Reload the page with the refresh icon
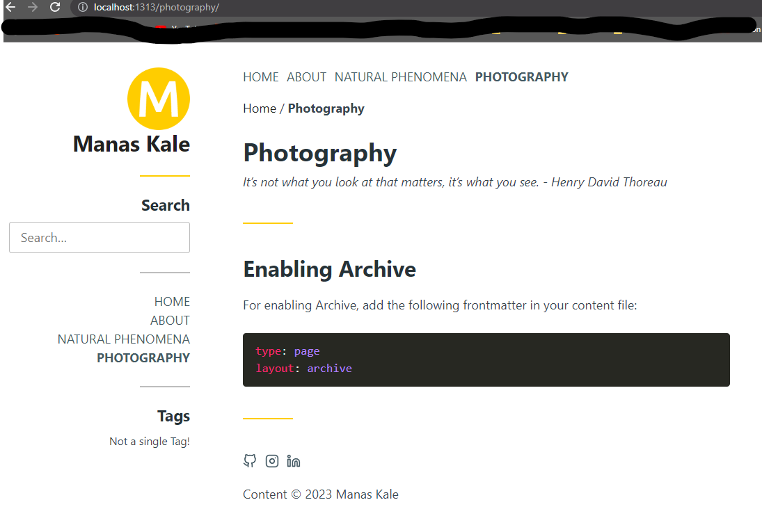762x532 pixels. coord(55,7)
